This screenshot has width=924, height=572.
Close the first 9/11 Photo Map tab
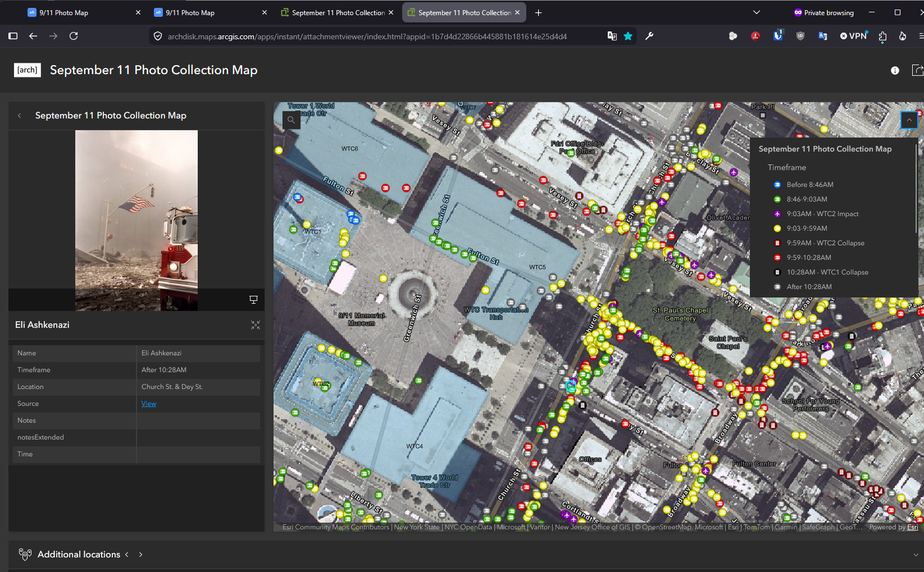[138, 12]
